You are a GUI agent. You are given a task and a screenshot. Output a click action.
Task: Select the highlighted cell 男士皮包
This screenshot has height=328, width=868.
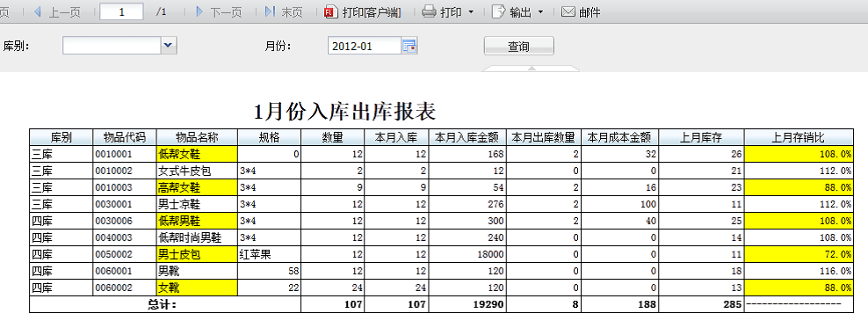pos(197,254)
